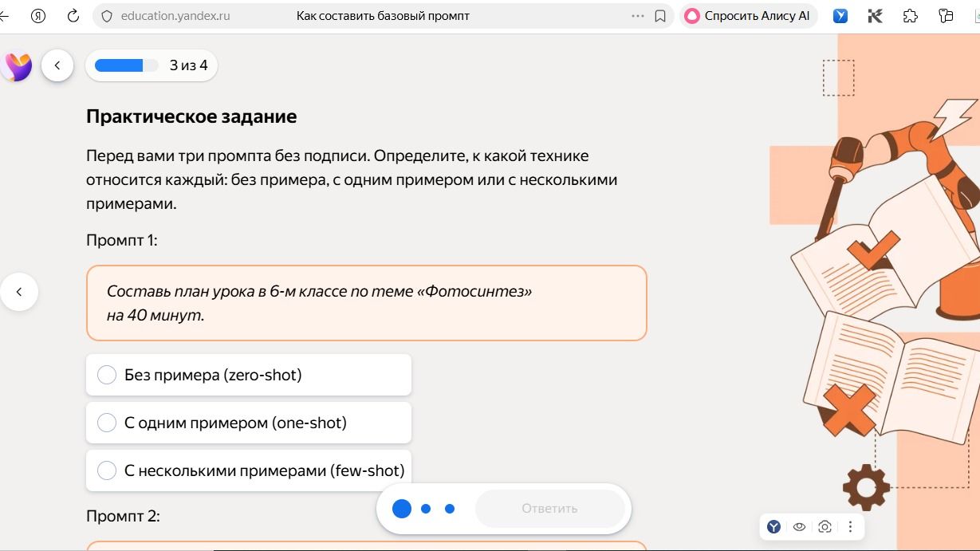
Task: Click the back chevron next to the progress bar
Action: (57, 65)
